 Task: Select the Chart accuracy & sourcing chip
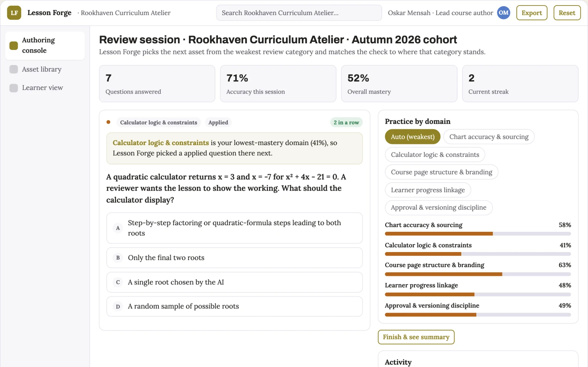(x=489, y=137)
